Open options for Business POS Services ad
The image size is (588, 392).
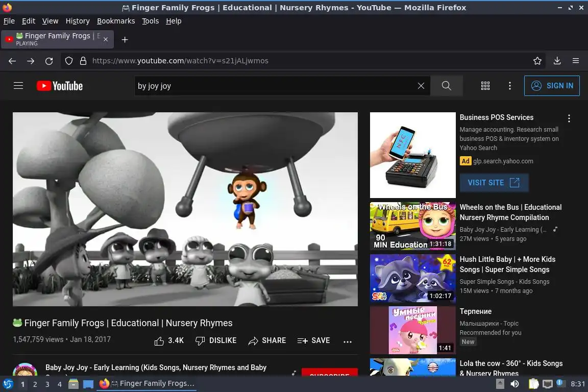pyautogui.click(x=569, y=118)
